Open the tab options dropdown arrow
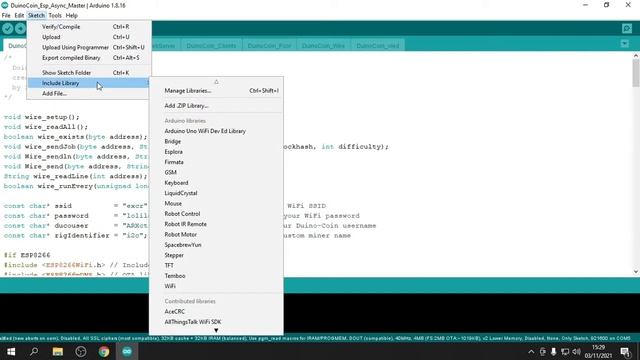This screenshot has height=360, width=640. click(x=624, y=44)
